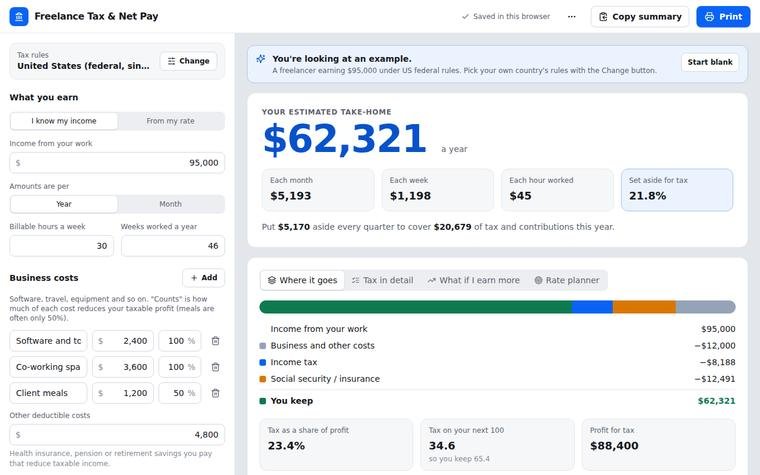The width and height of the screenshot is (760, 475).
Task: Edit the Weeks worked a year field
Action: 173,246
